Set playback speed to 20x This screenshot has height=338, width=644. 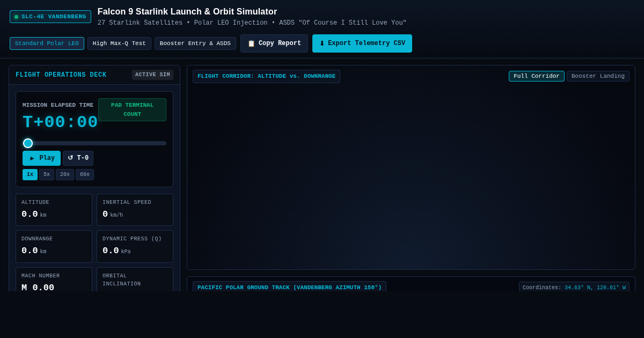[x=65, y=174]
